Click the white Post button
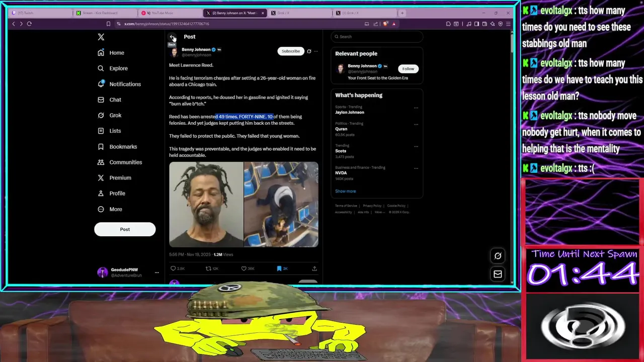Viewport: 644px width, 362px height. 125,229
